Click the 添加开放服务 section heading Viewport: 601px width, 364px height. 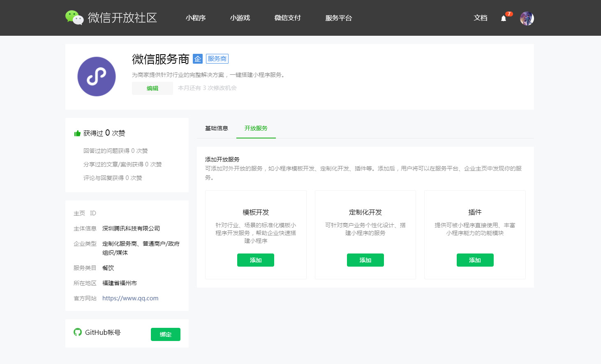[222, 159]
